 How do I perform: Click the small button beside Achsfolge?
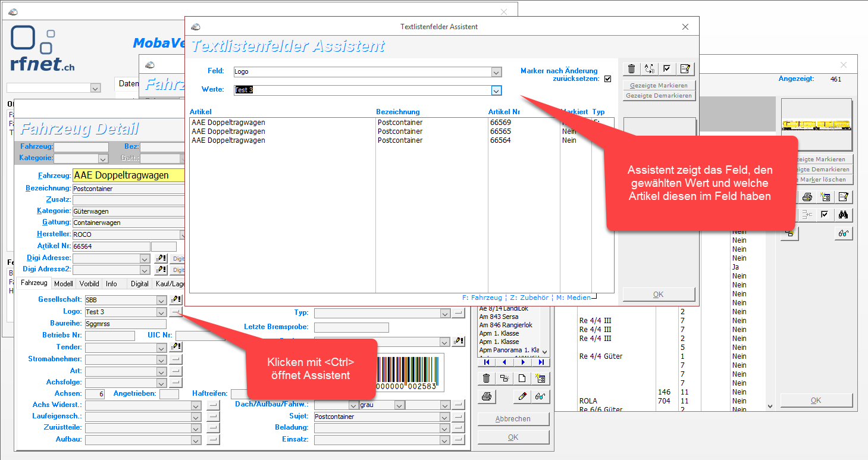point(176,383)
